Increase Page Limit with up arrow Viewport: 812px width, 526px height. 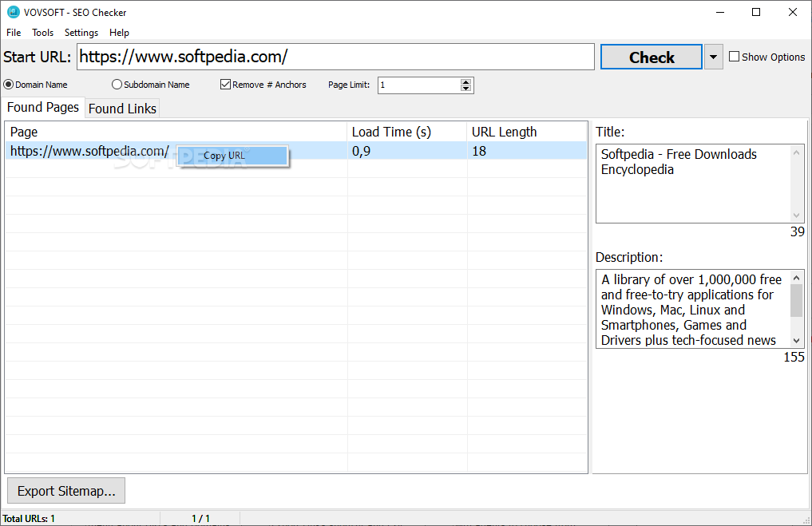(466, 81)
